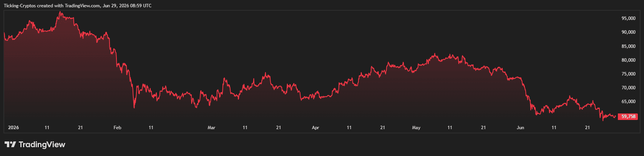Click the Apr label on time axis
The image size is (644, 156).
(315, 128)
